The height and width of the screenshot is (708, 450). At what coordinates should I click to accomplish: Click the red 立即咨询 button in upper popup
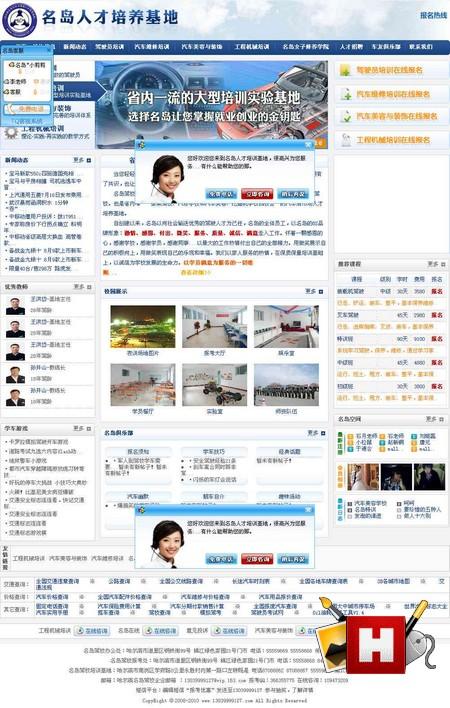coord(257,194)
